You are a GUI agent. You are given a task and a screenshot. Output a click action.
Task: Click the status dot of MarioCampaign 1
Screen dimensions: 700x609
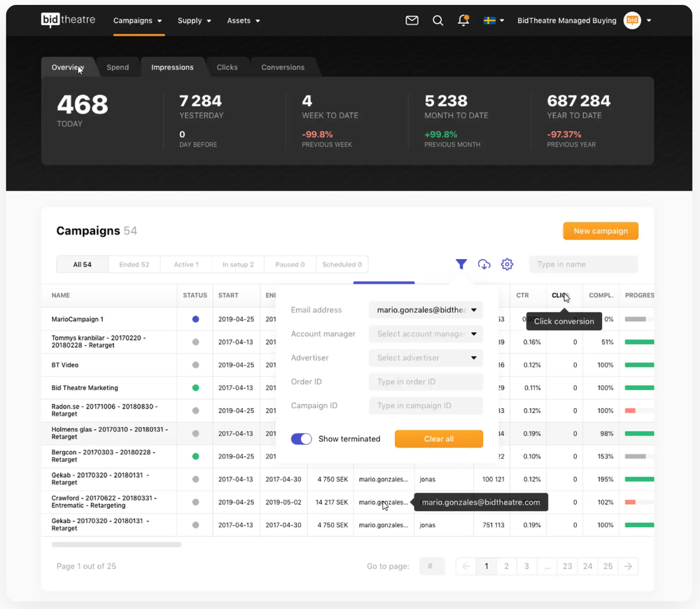click(x=195, y=319)
